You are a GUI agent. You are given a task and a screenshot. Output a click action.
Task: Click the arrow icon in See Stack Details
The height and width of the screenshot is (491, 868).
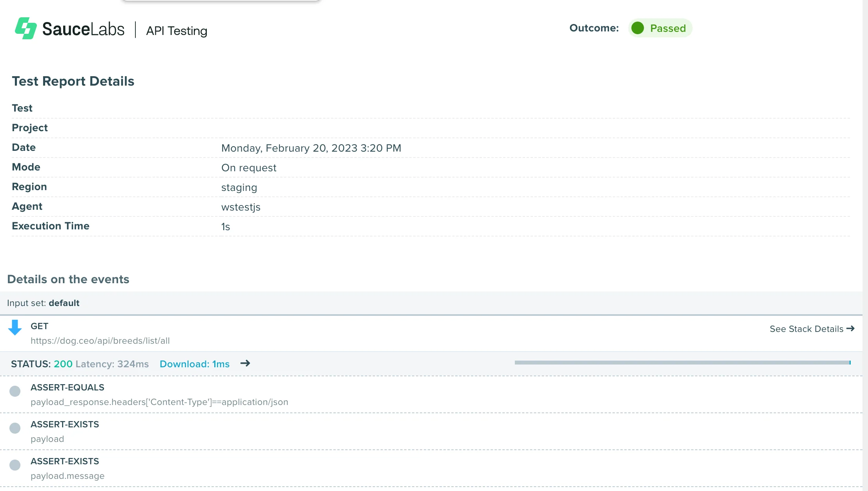851,328
